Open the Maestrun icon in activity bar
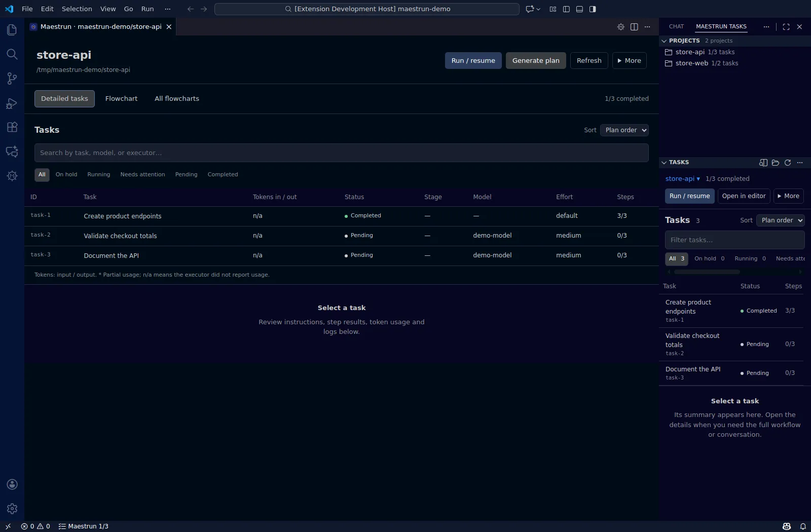This screenshot has width=811, height=532. click(x=12, y=176)
